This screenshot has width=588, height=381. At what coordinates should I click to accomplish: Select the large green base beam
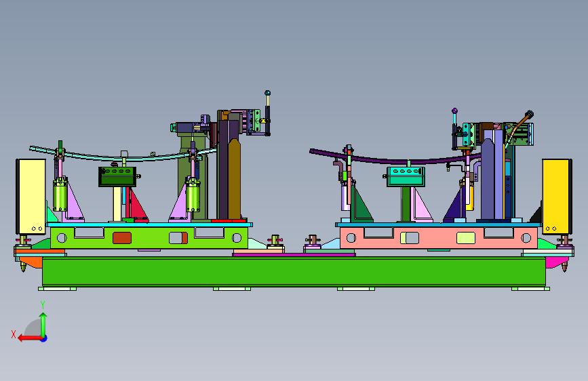294,271
